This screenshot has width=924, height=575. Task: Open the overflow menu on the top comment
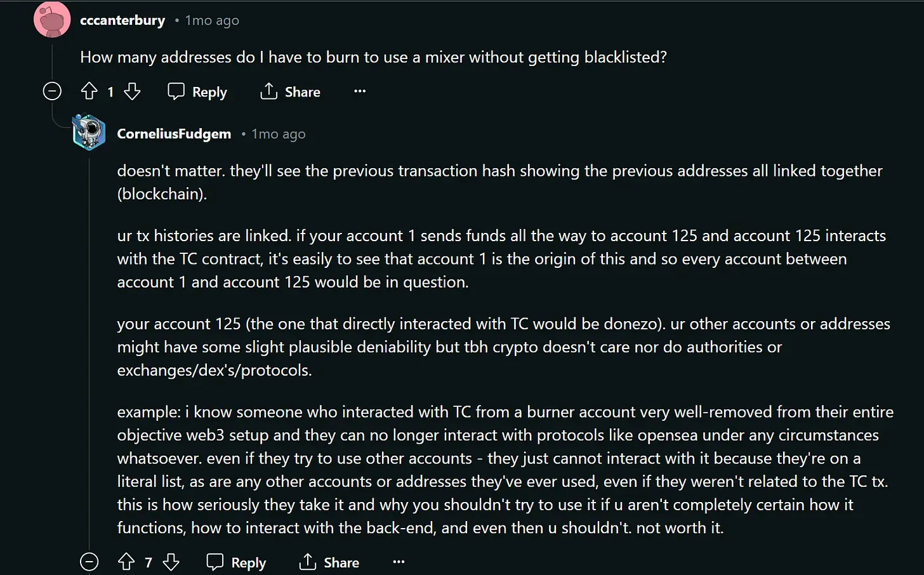tap(360, 91)
